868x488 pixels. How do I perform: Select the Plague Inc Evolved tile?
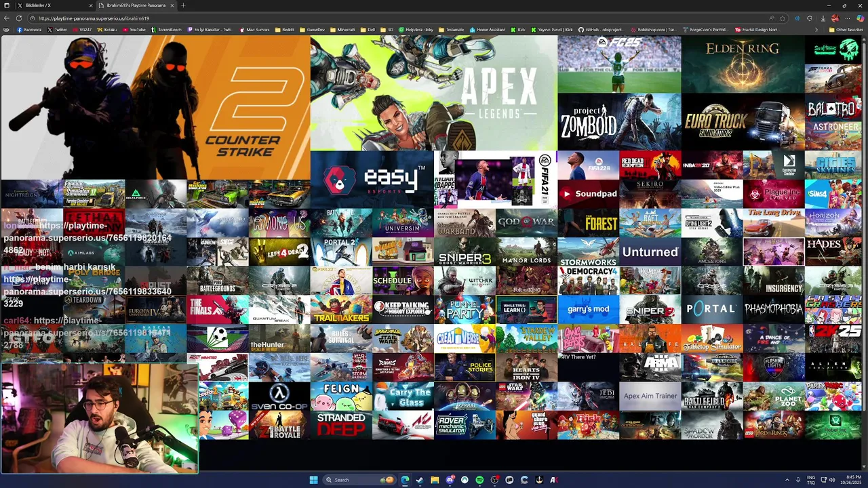tap(774, 194)
